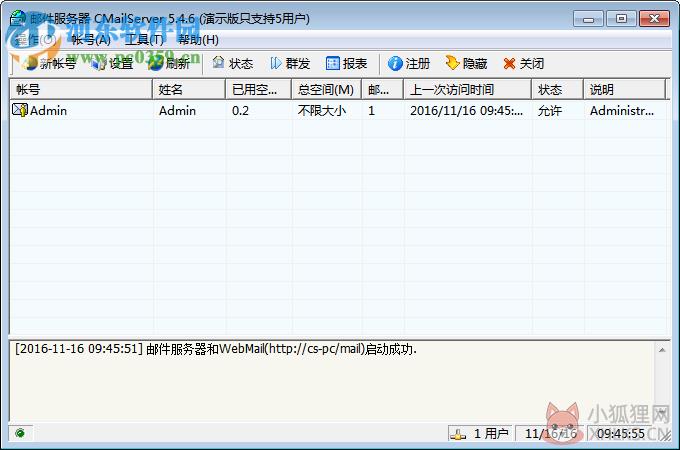Minimize the CMailServer window

point(588,19)
